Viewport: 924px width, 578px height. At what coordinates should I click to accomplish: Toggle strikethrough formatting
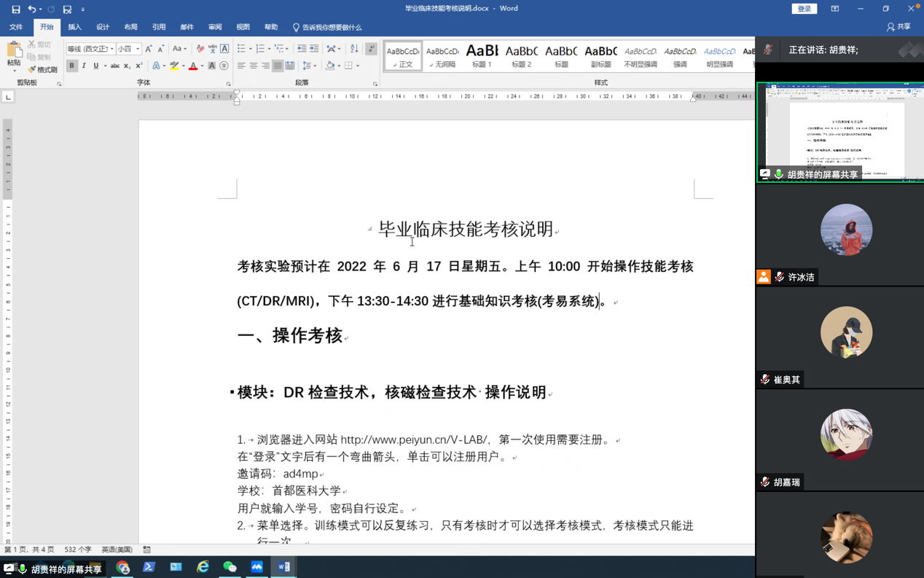(x=114, y=66)
